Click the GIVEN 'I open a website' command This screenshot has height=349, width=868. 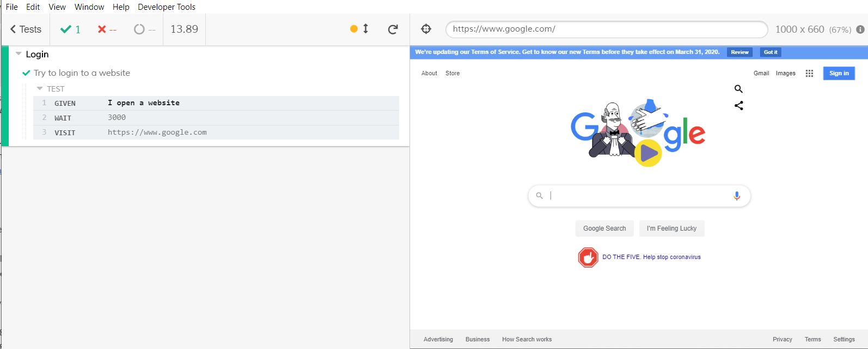216,103
